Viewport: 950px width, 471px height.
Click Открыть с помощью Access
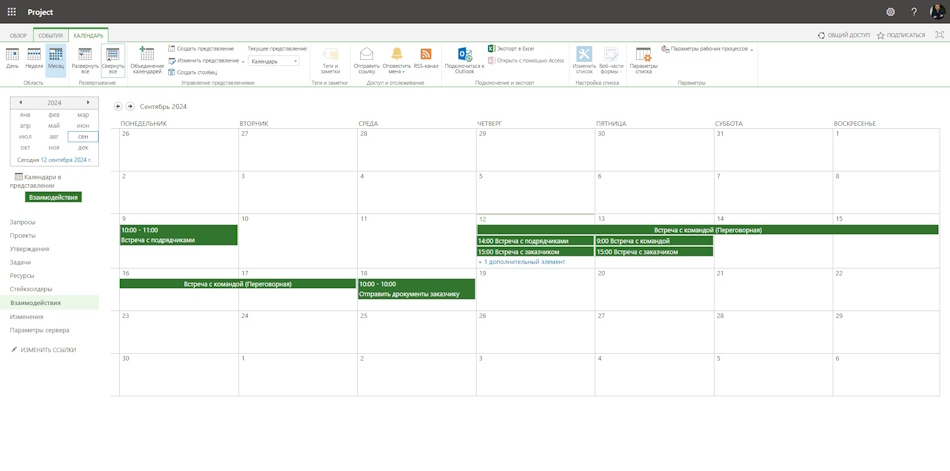coord(526,61)
